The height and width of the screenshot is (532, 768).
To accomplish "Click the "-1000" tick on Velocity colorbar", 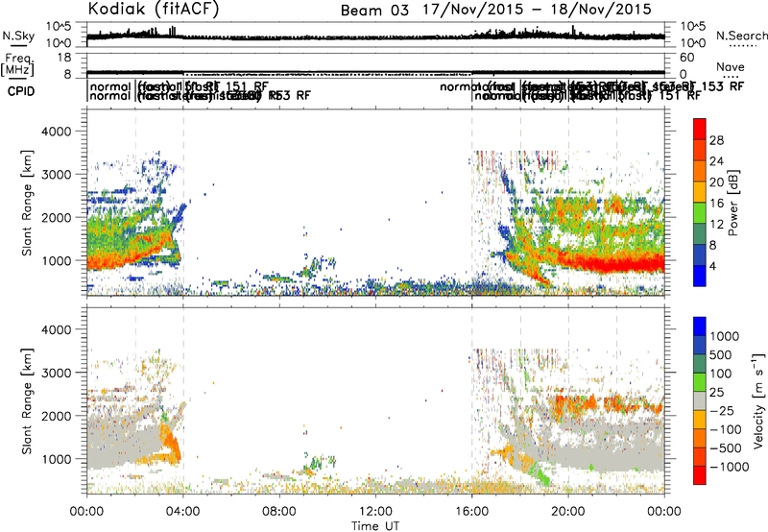I will [730, 467].
